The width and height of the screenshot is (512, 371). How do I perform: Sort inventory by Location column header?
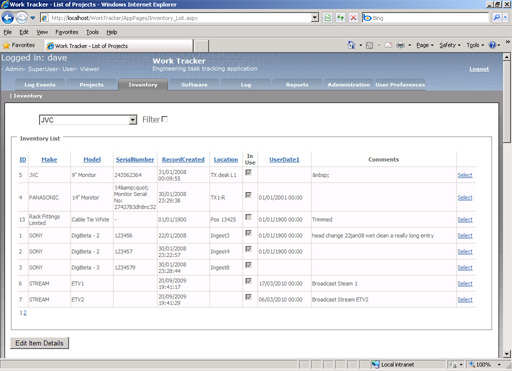[x=226, y=159]
